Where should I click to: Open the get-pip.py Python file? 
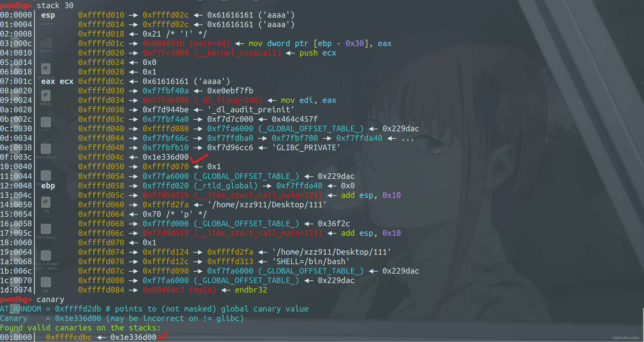coord(46,69)
